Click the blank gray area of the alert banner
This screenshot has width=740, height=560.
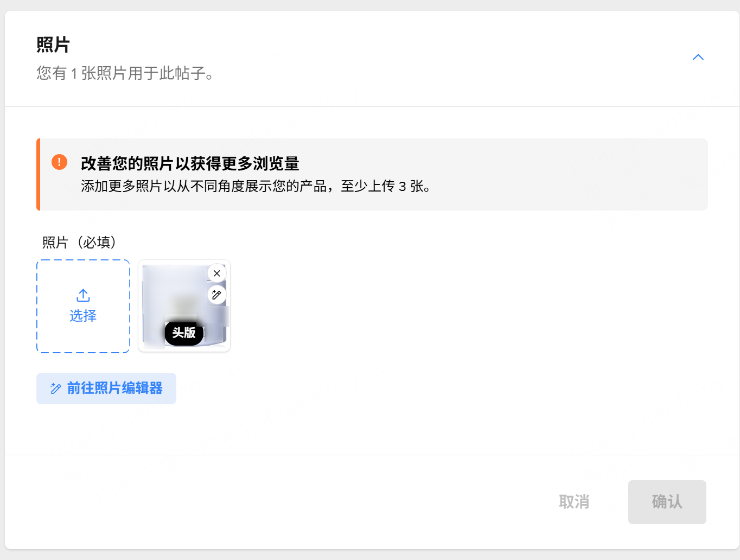tap(570, 174)
